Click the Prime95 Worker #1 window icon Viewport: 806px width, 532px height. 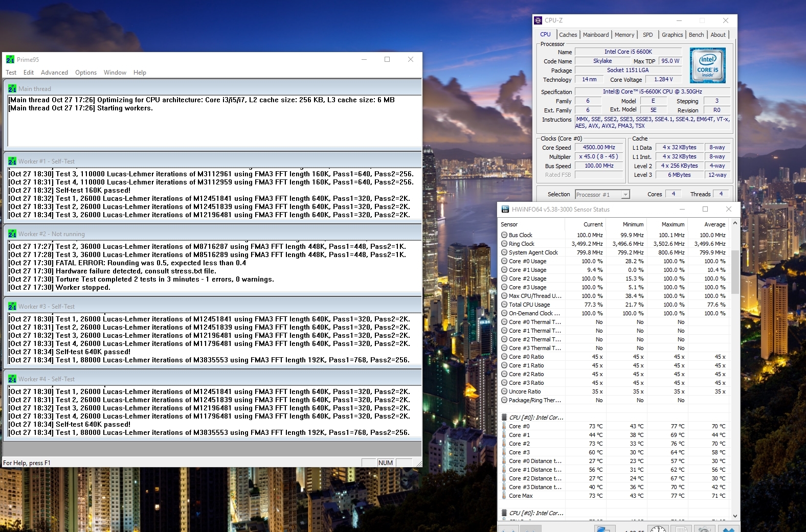point(12,161)
